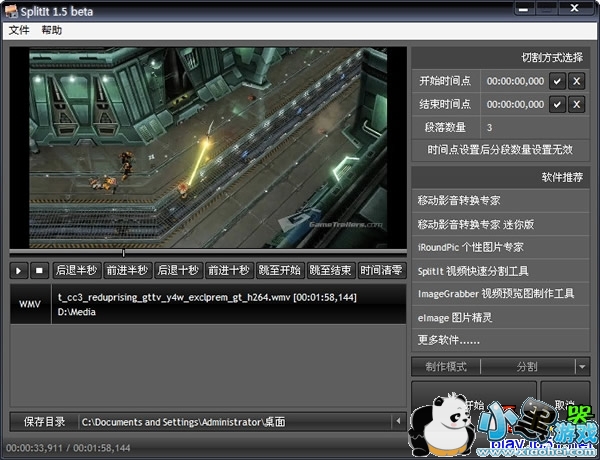Click the video seek bar handle
This screenshot has width=600, height=460.
click(123, 253)
